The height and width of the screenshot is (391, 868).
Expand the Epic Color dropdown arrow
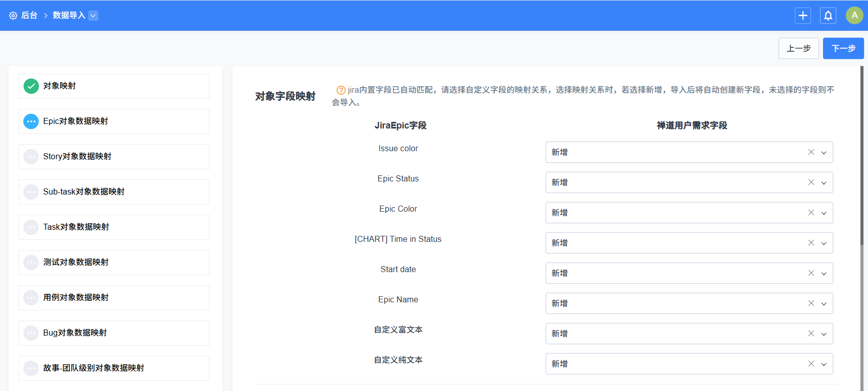coord(824,213)
